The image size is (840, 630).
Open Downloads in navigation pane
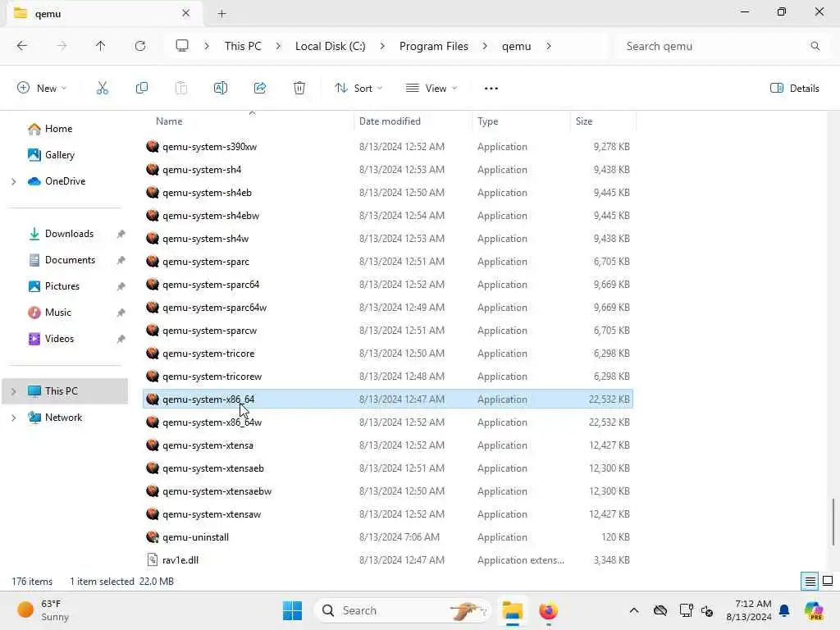click(x=69, y=234)
